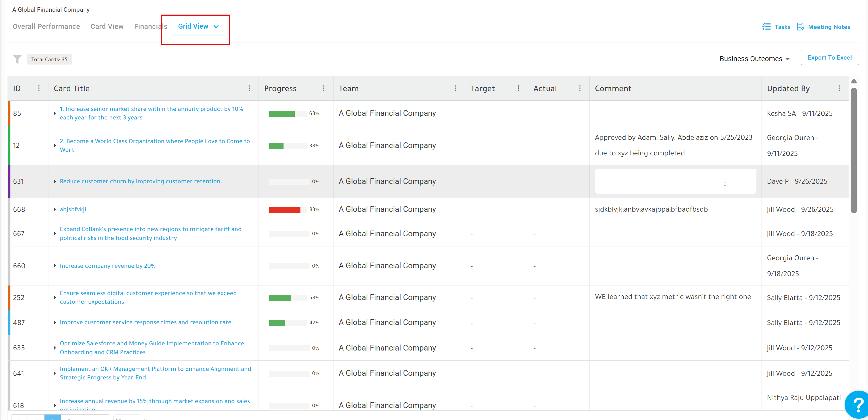Open card 'ahjsbfvkjl'

[x=73, y=209]
